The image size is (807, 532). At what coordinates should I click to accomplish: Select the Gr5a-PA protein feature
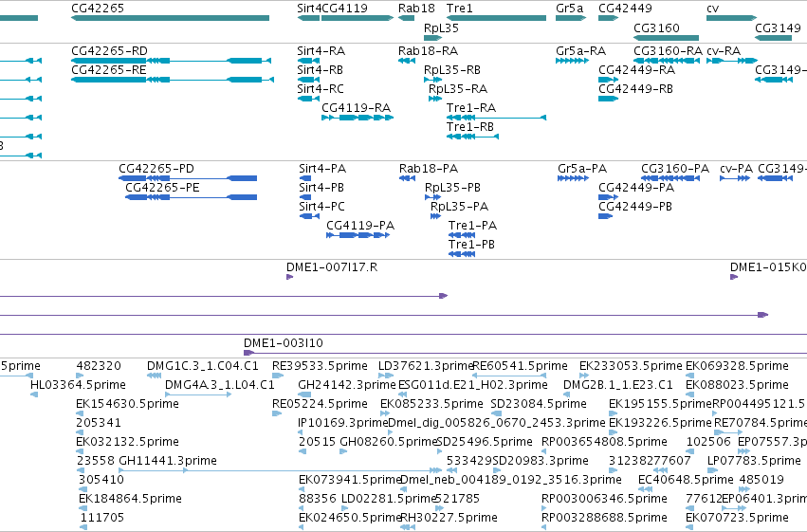[x=574, y=178]
